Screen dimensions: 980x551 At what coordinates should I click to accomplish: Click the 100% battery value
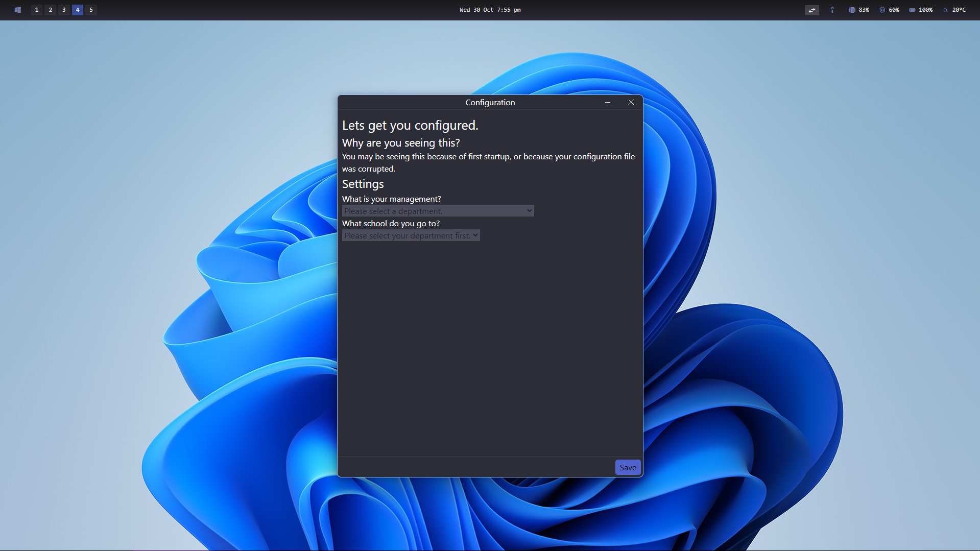click(925, 10)
